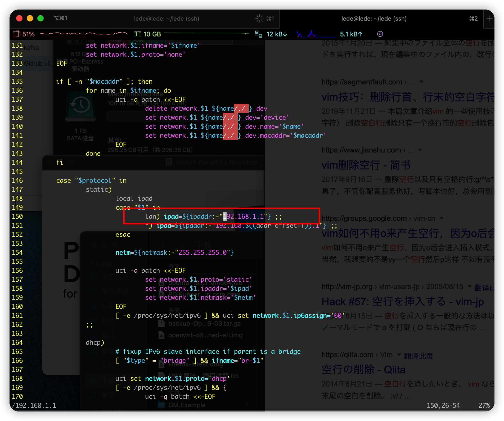Open the segmentfault.com result link in browser

[368, 82]
